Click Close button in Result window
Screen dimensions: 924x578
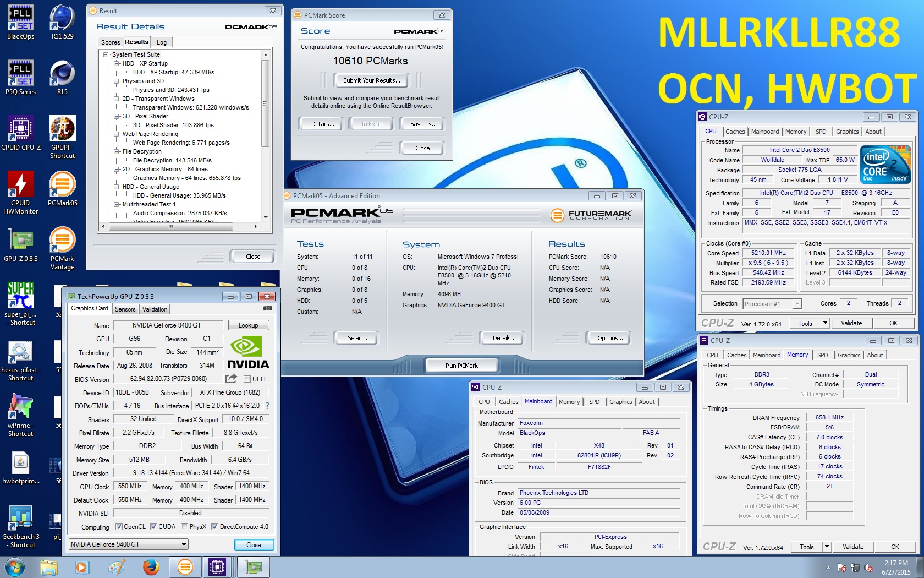click(x=252, y=257)
